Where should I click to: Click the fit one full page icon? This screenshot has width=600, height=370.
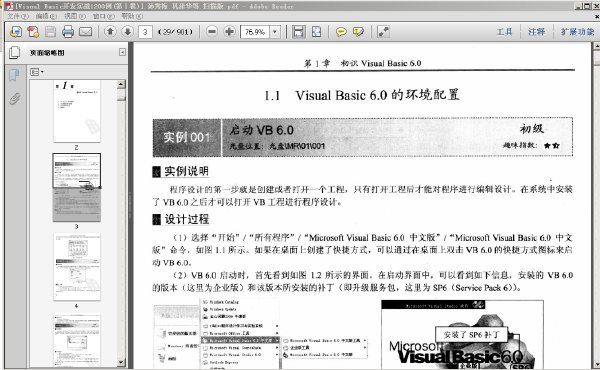[x=316, y=32]
